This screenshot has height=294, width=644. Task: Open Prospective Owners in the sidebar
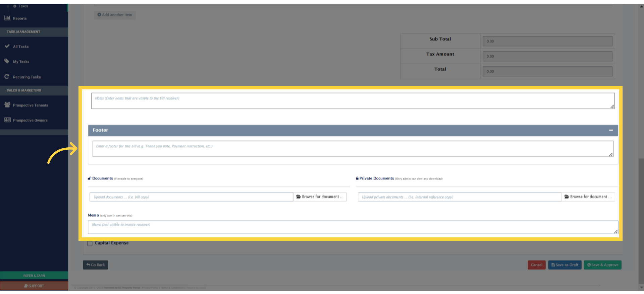[30, 120]
